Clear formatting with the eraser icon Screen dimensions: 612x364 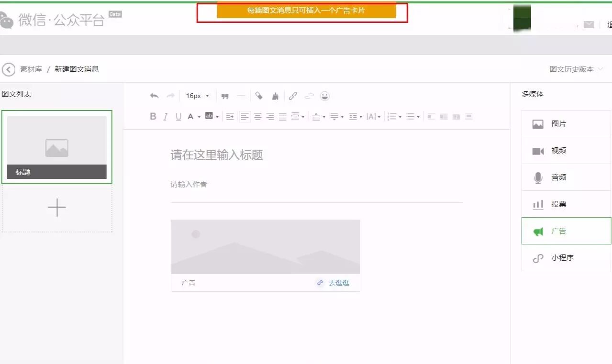[x=259, y=96]
